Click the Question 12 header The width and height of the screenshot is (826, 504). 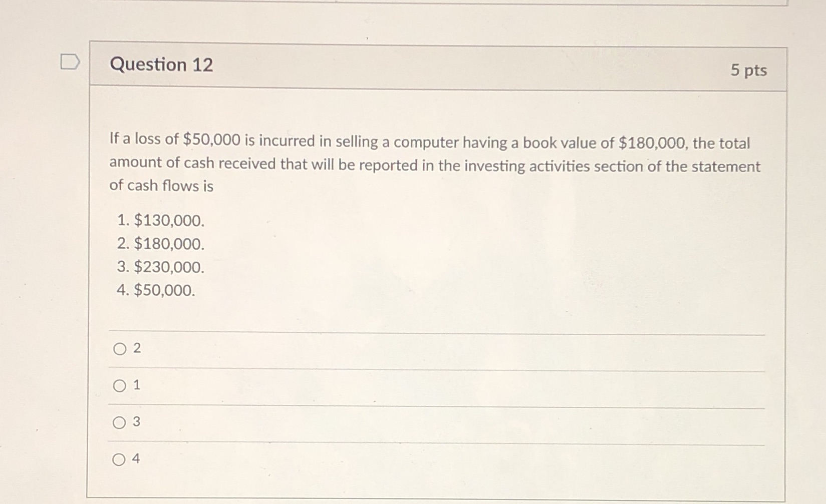[x=161, y=65]
